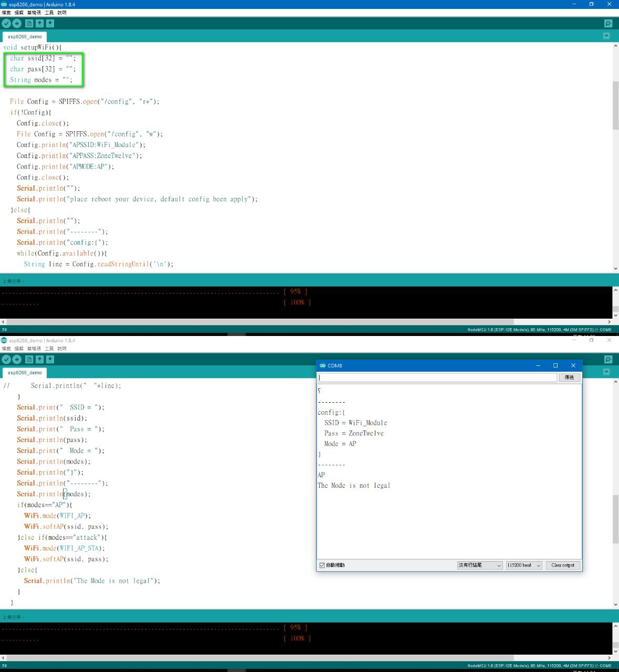Open 工具 menu in top window
Screen dimensions: 619x672
point(49,13)
